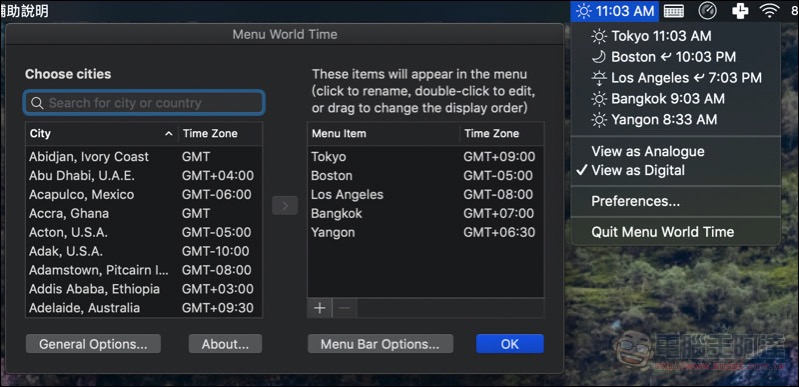
Task: Click the sun icon beside Bangkok entry
Action: point(599,98)
